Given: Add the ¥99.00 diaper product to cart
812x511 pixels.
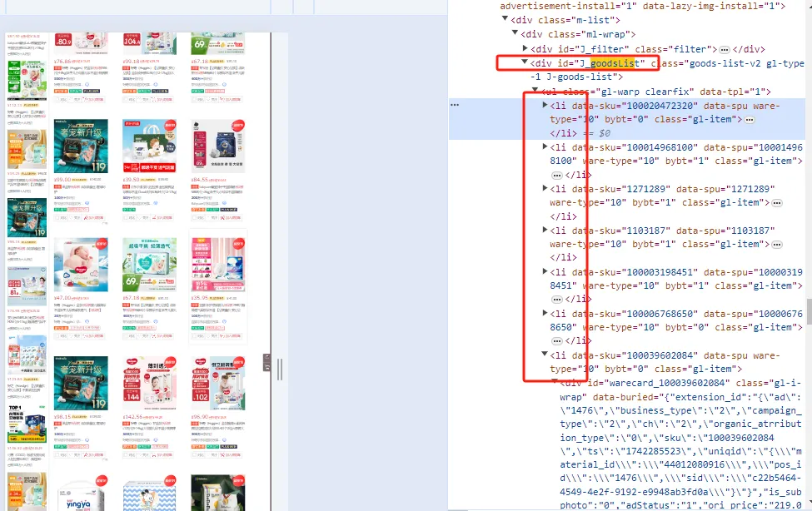Looking at the screenshot, I should (x=93, y=218).
